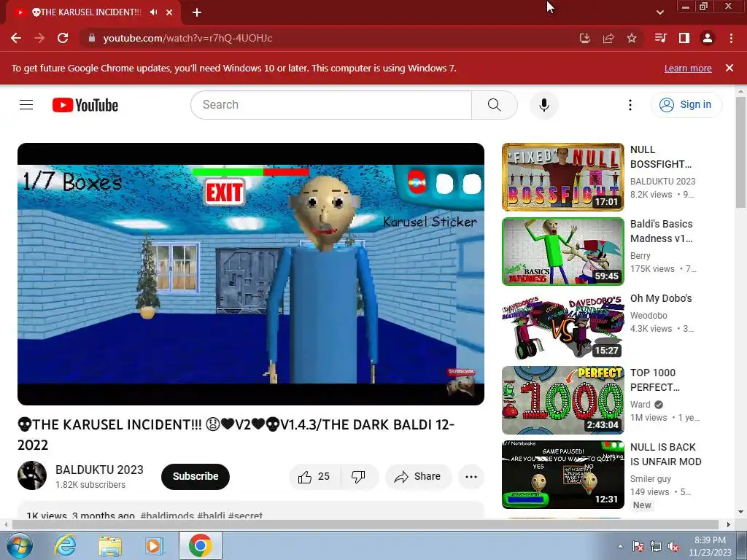Click Chrome icon in taskbar
The width and height of the screenshot is (747, 560).
pos(200,545)
